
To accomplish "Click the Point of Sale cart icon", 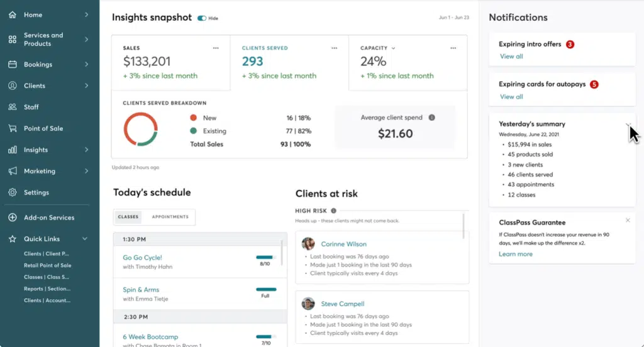I will pyautogui.click(x=12, y=128).
